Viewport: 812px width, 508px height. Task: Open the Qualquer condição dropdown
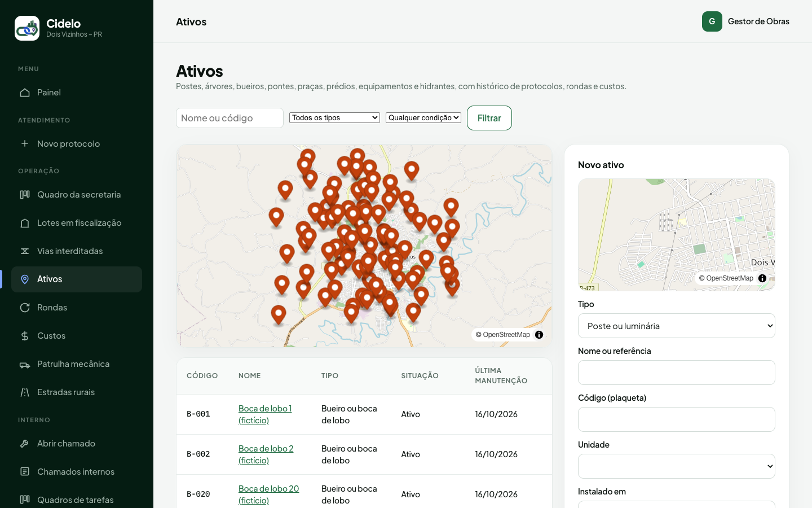coord(423,117)
